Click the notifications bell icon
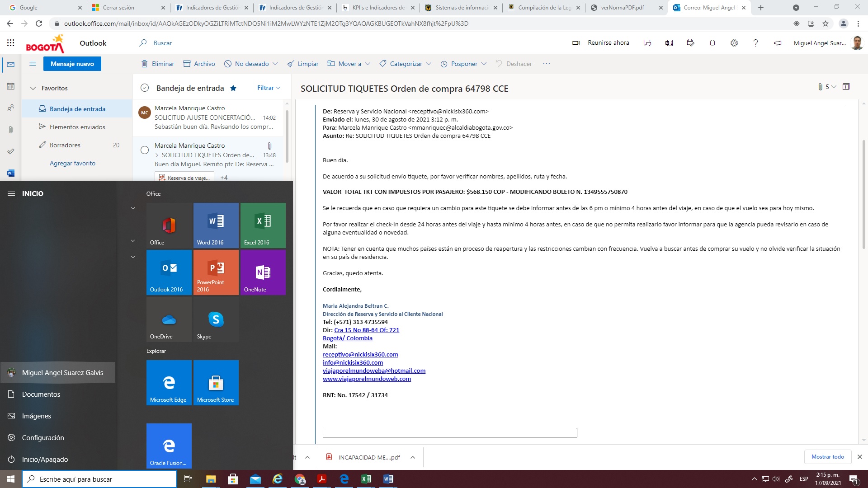The height and width of the screenshot is (488, 868). click(x=712, y=43)
